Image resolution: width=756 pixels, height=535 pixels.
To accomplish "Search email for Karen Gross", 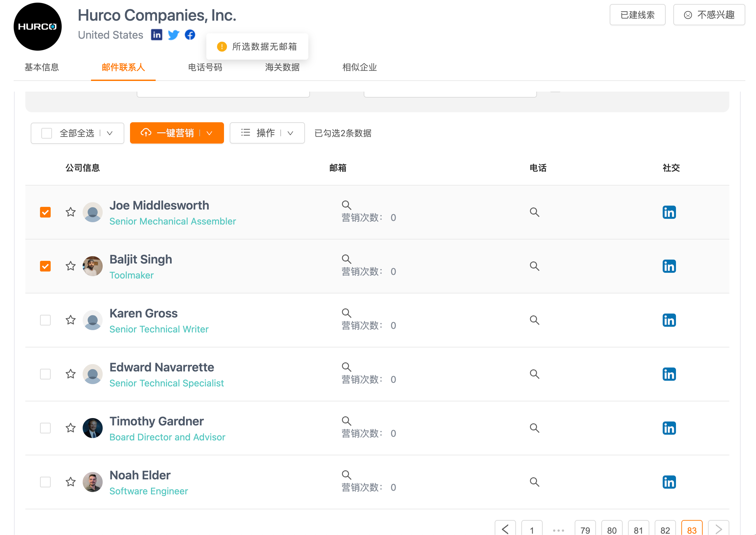I will [347, 313].
